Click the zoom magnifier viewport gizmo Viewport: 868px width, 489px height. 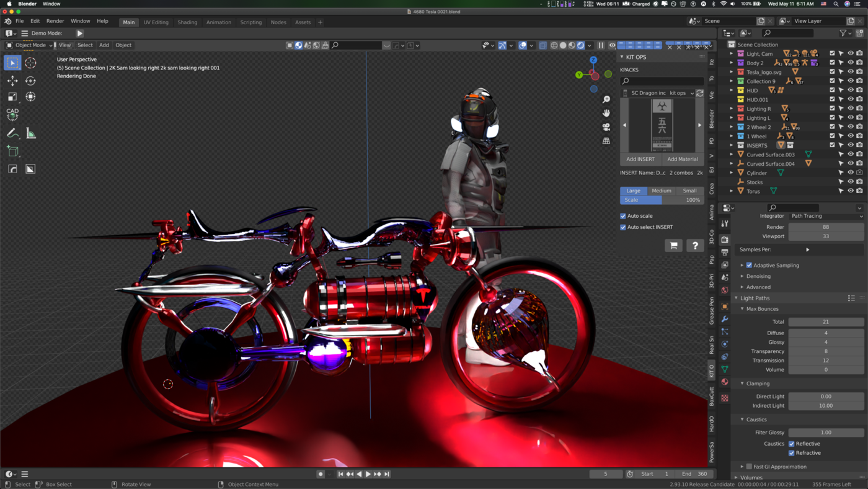(606, 99)
